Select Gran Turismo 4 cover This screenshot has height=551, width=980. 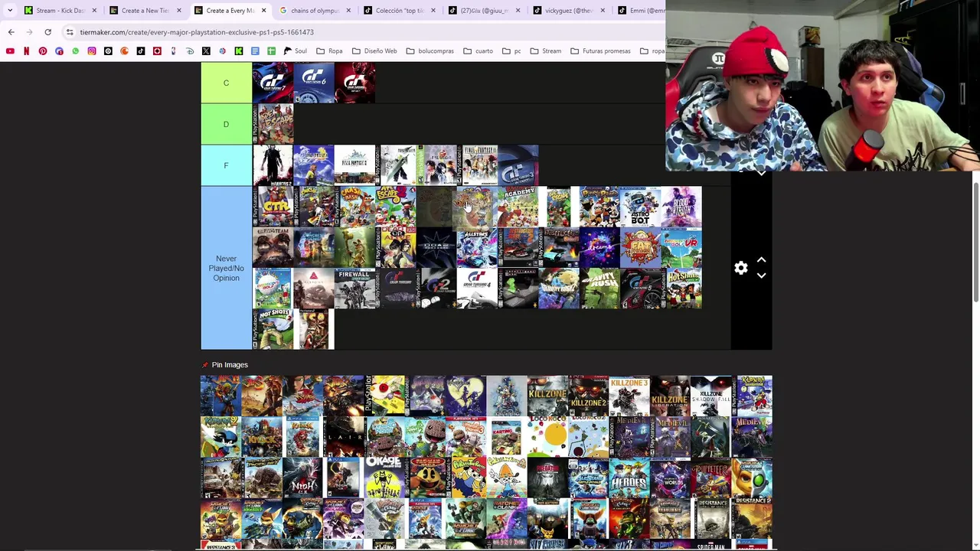coord(478,289)
